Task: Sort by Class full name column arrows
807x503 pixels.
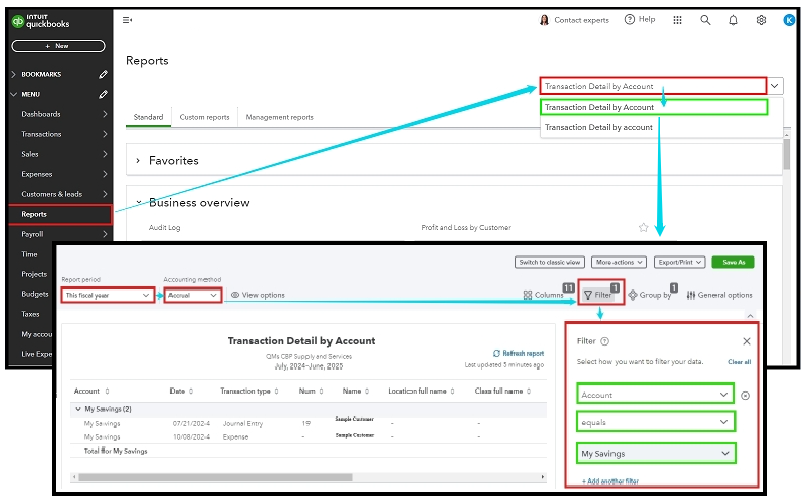Action: click(x=529, y=391)
